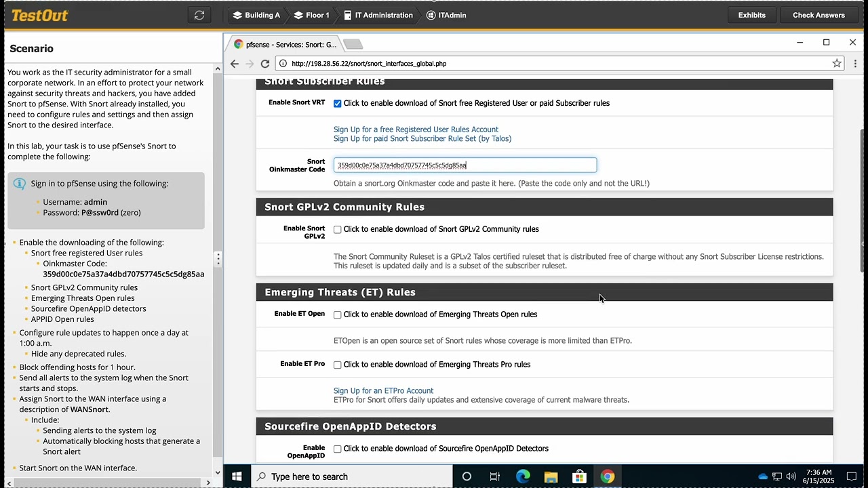The width and height of the screenshot is (868, 488).
Task: Open Sign Up for free Registered User Rules Account
Action: click(x=416, y=129)
